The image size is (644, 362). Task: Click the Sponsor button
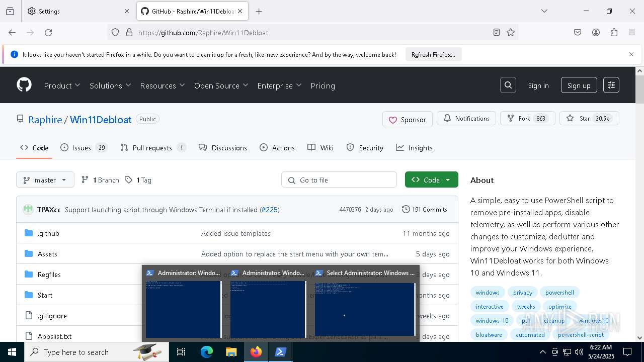[408, 119]
